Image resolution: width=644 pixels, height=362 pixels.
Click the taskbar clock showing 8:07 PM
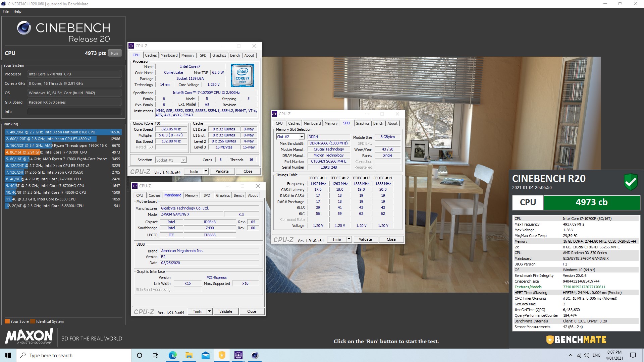tap(614, 355)
